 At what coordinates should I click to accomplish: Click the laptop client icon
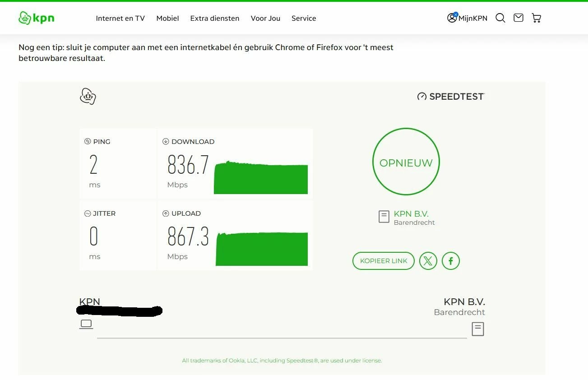coord(86,324)
